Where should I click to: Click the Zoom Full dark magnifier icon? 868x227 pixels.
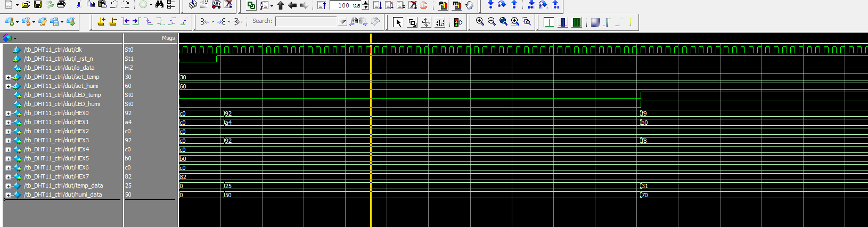[503, 22]
